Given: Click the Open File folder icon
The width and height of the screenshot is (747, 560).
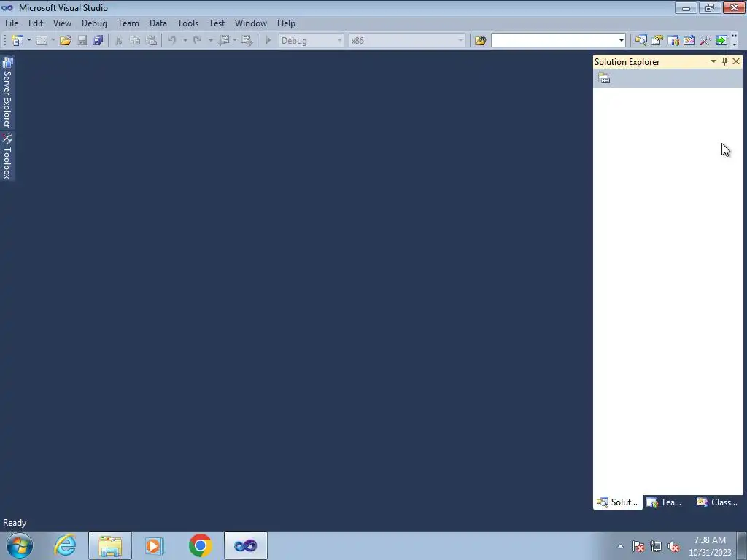Looking at the screenshot, I should (x=66, y=41).
